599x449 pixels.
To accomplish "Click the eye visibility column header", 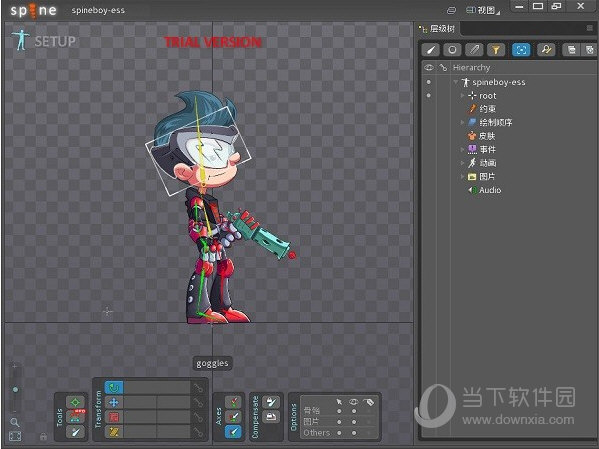I will point(429,68).
